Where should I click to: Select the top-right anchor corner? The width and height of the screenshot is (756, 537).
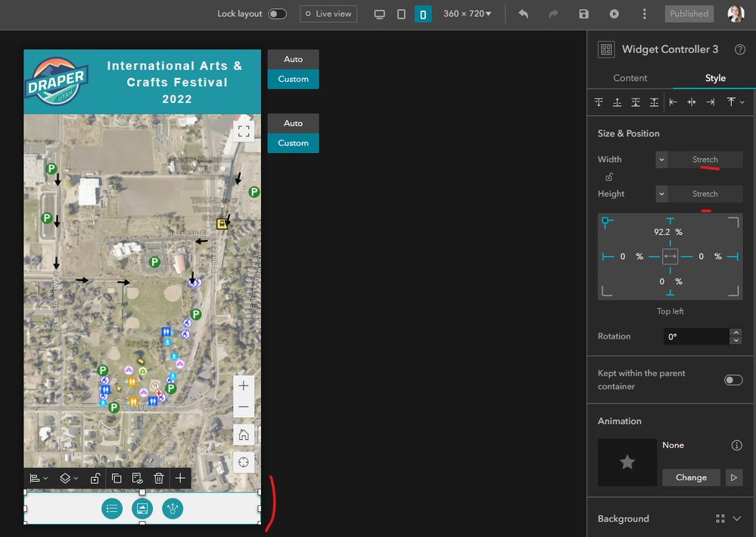(733, 223)
